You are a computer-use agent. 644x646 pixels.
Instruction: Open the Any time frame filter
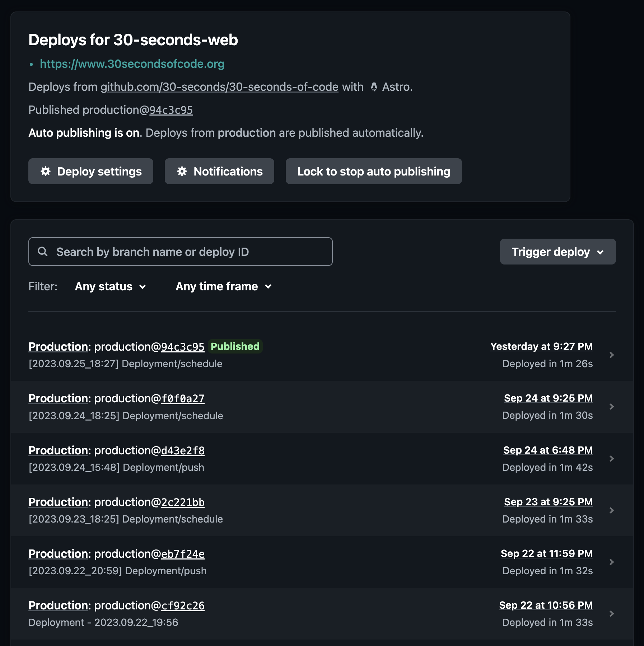[223, 286]
